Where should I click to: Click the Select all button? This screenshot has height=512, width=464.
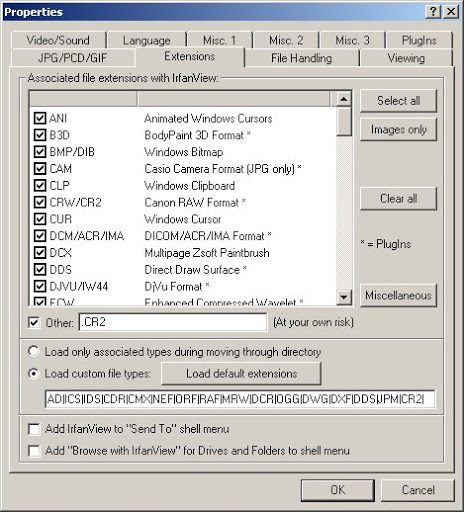[398, 101]
